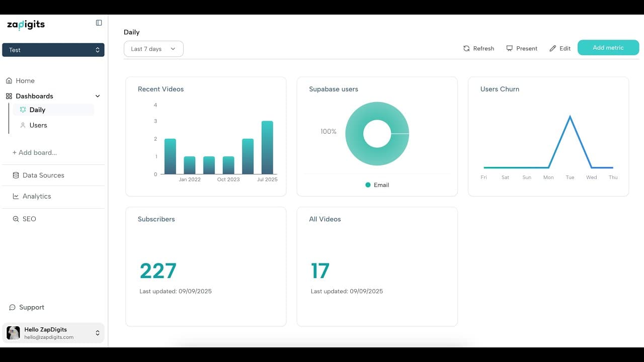Screen dimensions: 644x362
Task: Collapse the sidebar using the panel icon
Action: click(x=99, y=23)
